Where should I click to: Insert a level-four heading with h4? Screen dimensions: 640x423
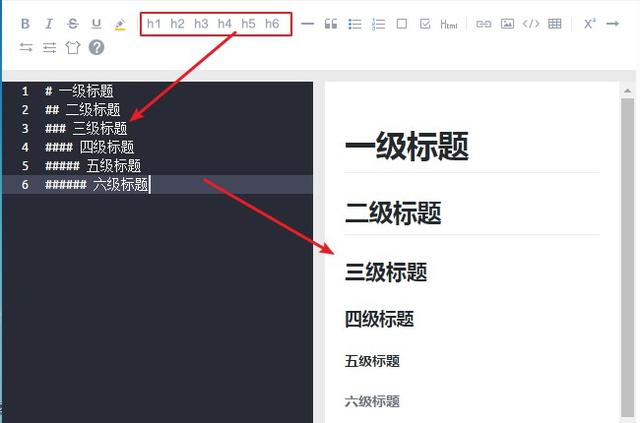224,24
